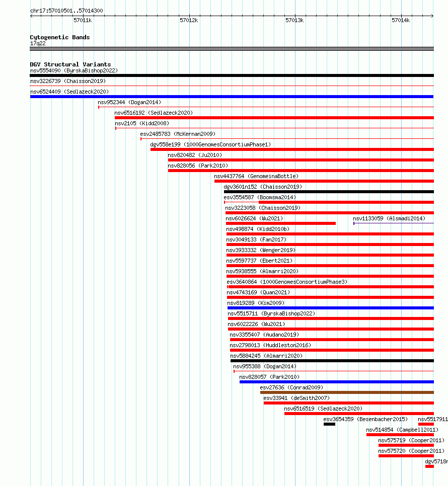Click nsv819289 (Kim2009) label

click(256, 302)
